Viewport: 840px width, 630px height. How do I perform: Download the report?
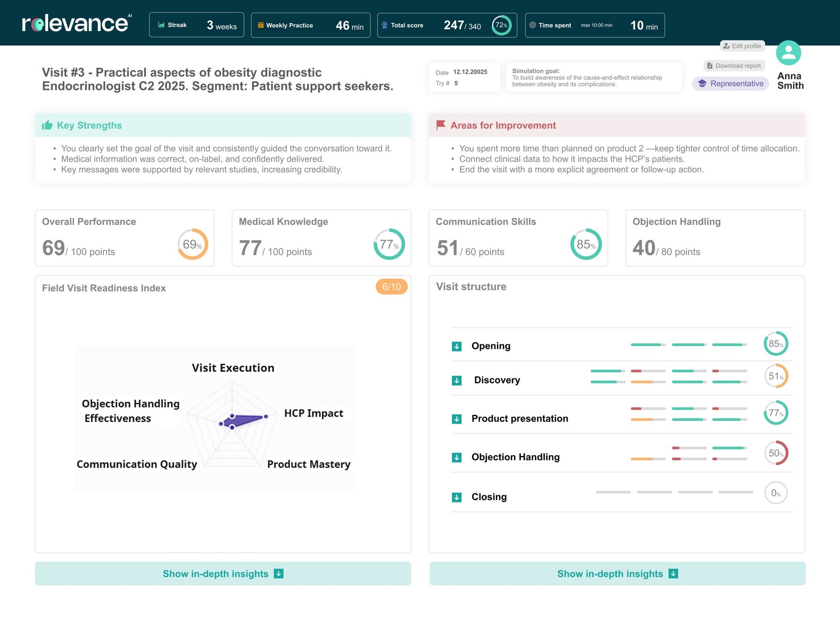(734, 66)
